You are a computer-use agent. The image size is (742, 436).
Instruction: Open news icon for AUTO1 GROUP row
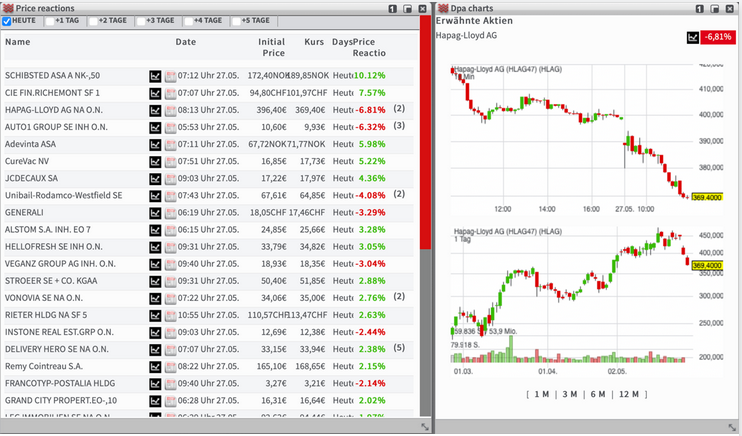170,127
